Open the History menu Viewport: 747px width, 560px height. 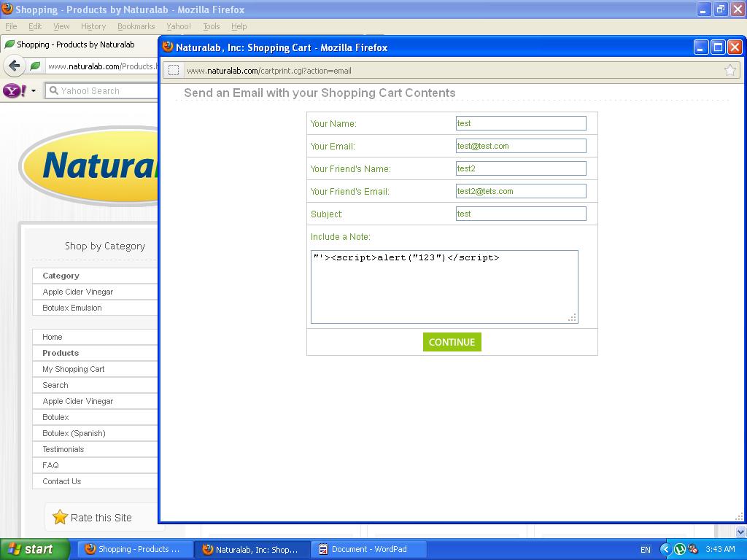point(93,26)
